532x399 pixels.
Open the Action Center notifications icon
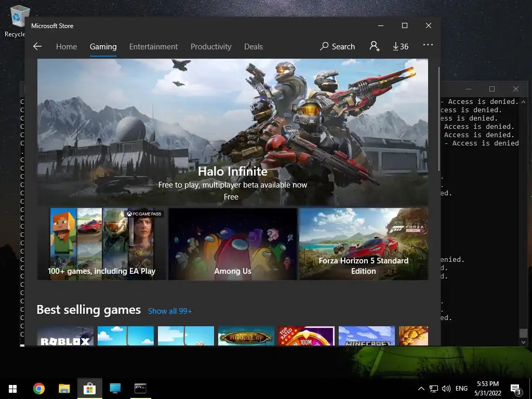(516, 389)
